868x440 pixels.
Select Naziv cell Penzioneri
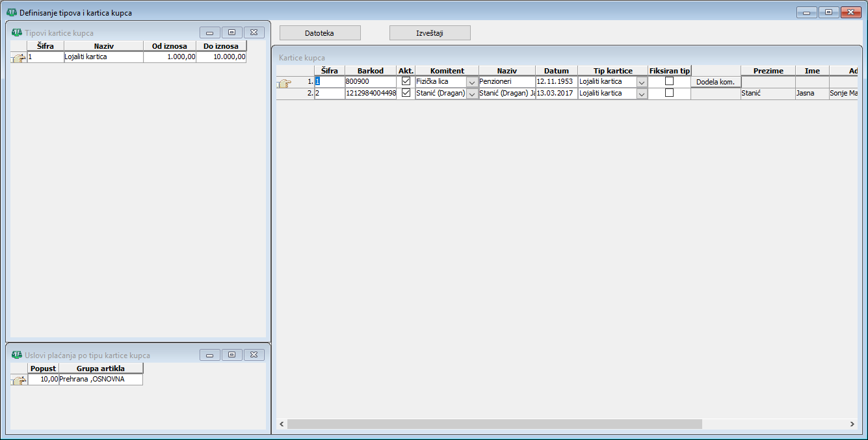coord(507,82)
